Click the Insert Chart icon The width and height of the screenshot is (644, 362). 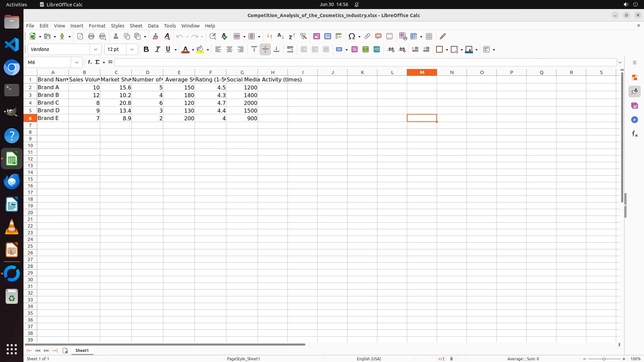tap(327, 36)
